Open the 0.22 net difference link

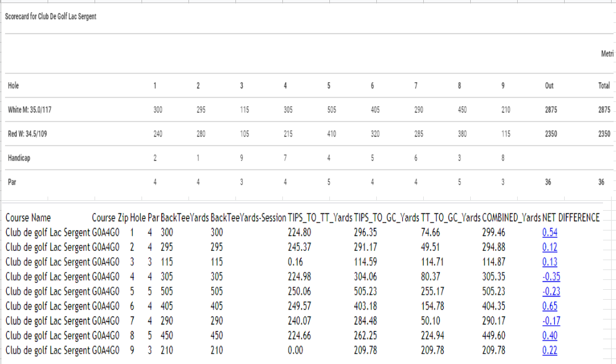pos(550,350)
